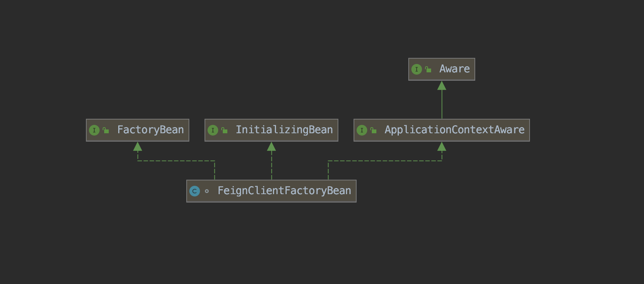Select the InitializingBean node label
Viewport: 644px width, 284px height.
coord(284,130)
